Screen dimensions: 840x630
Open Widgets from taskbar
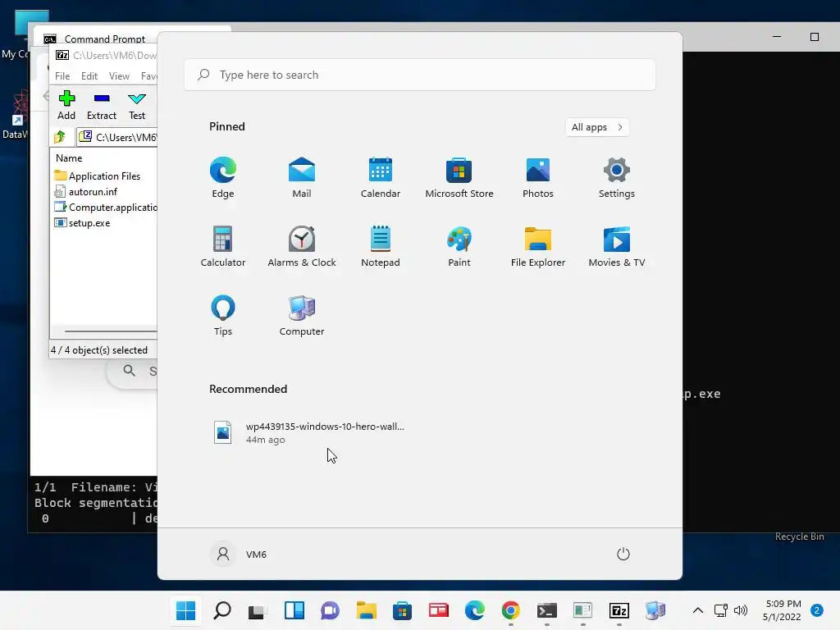[294, 610]
